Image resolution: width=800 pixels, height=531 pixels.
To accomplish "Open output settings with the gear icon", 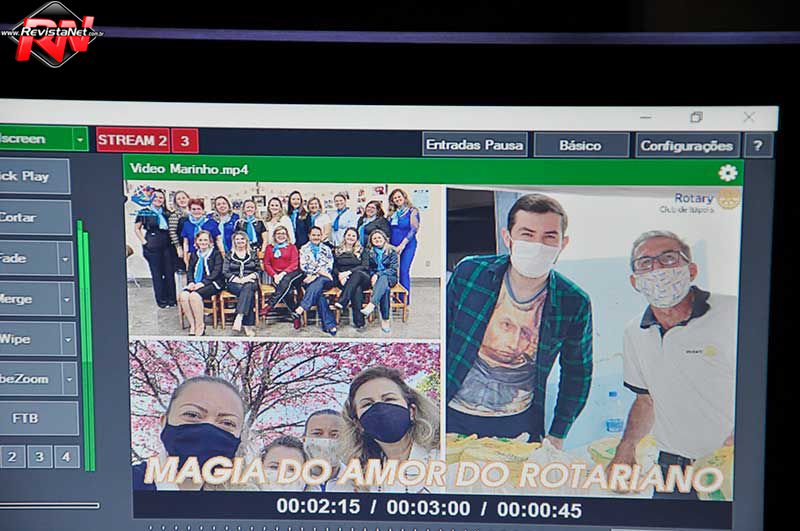I will [727, 172].
